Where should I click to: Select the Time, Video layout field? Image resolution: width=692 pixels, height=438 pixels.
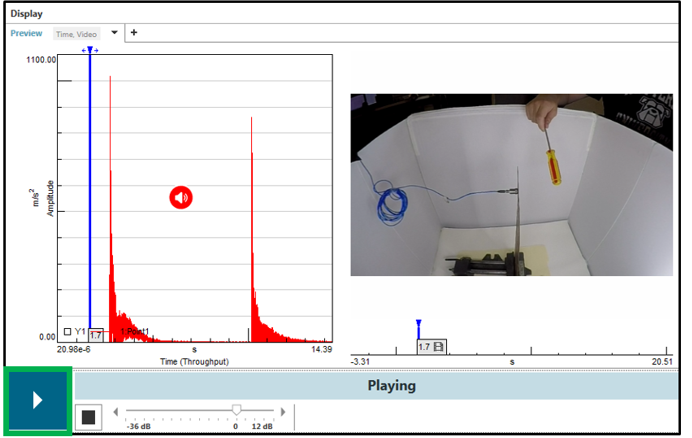pyautogui.click(x=76, y=33)
